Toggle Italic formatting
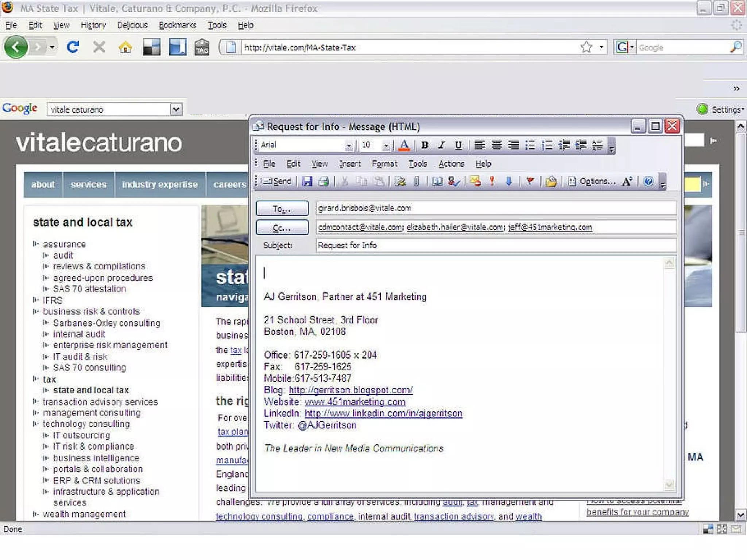This screenshot has width=747, height=560. (x=441, y=145)
